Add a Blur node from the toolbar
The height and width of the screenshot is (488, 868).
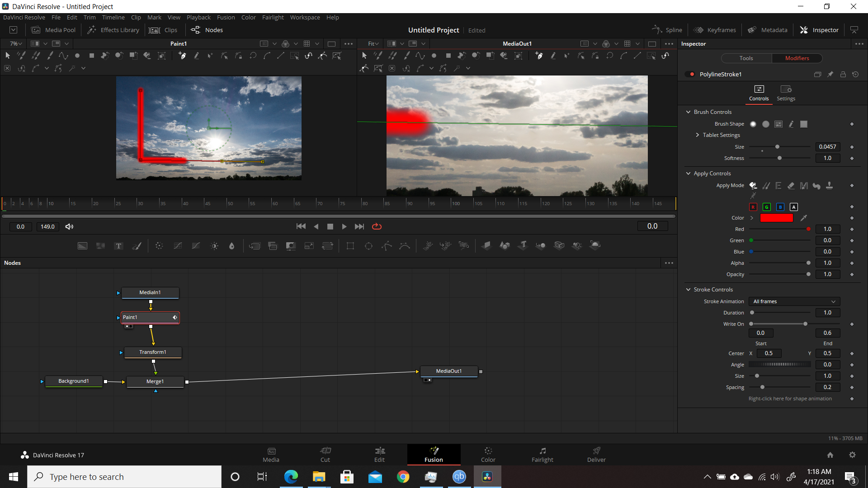point(231,246)
